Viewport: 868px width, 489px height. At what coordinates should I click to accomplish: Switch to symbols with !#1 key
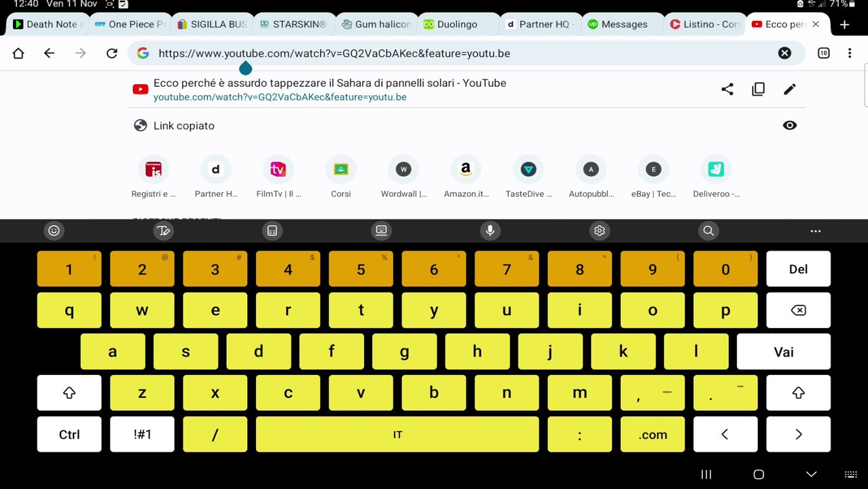[x=142, y=434]
